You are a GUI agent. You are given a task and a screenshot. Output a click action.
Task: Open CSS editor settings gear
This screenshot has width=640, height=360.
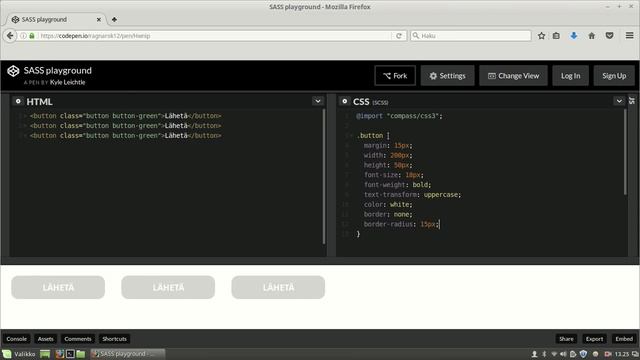[344, 101]
